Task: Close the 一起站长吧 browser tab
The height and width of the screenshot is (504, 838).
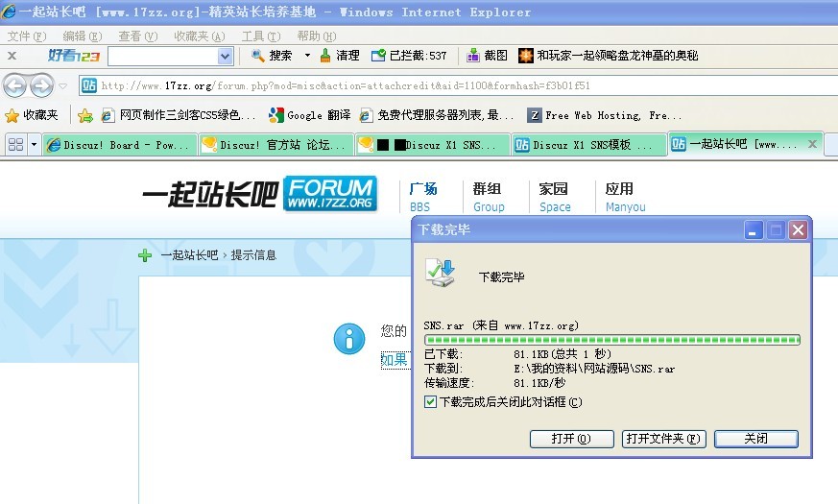Action: [812, 144]
